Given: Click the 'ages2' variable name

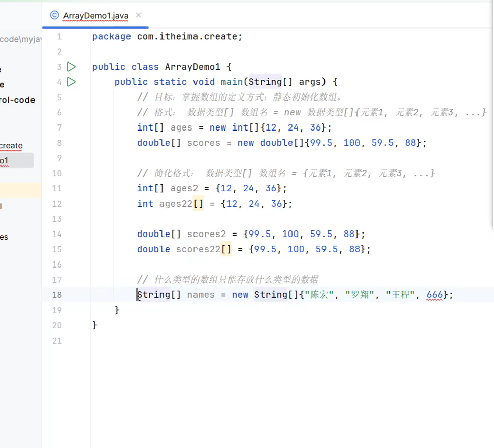Looking at the screenshot, I should point(184,188).
